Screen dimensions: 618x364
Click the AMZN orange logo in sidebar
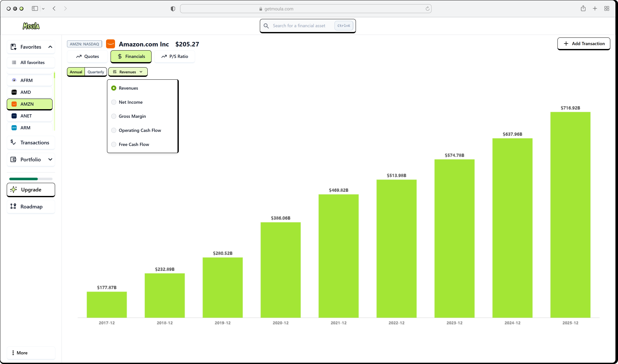(x=14, y=104)
